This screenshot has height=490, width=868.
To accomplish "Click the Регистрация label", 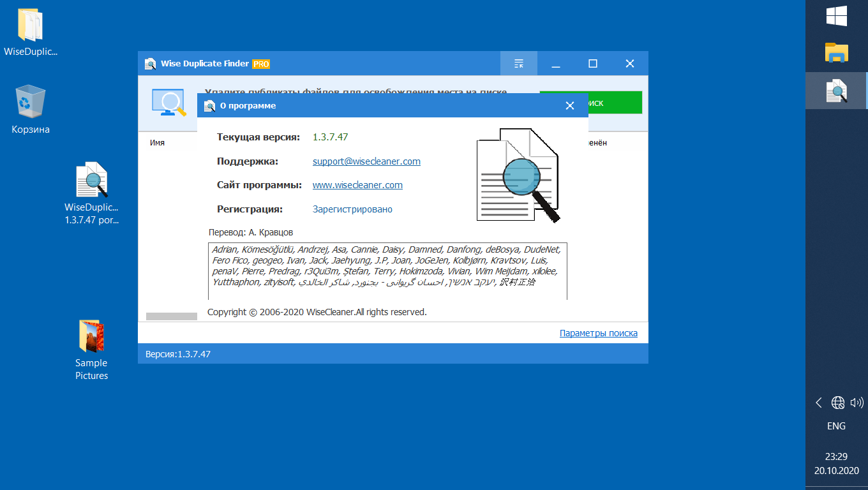I will coord(250,209).
